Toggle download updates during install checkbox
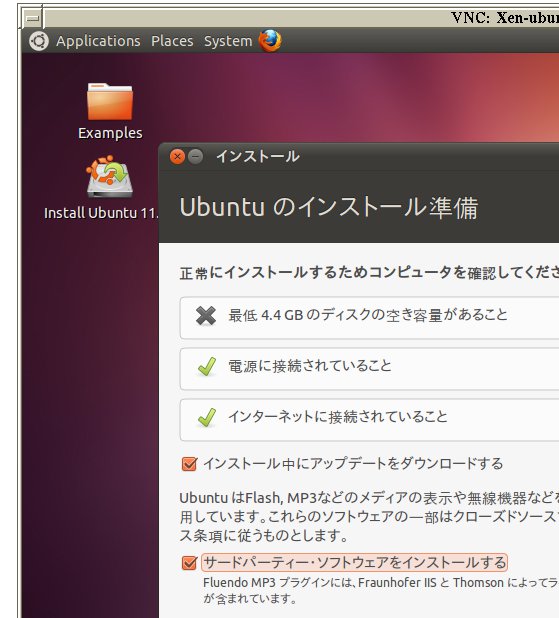559x618 pixels. point(189,464)
